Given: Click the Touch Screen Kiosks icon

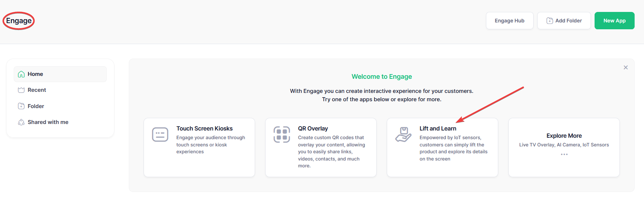Looking at the screenshot, I should click(160, 135).
